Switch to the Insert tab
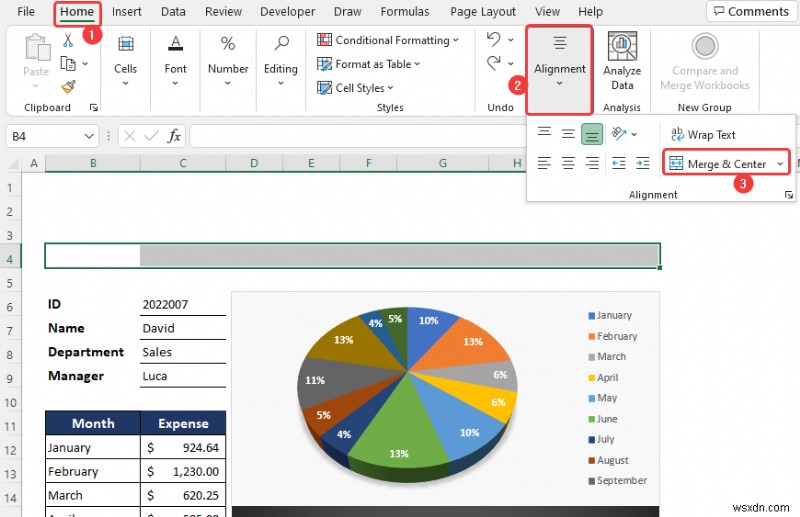The image size is (800, 517). 127,11
